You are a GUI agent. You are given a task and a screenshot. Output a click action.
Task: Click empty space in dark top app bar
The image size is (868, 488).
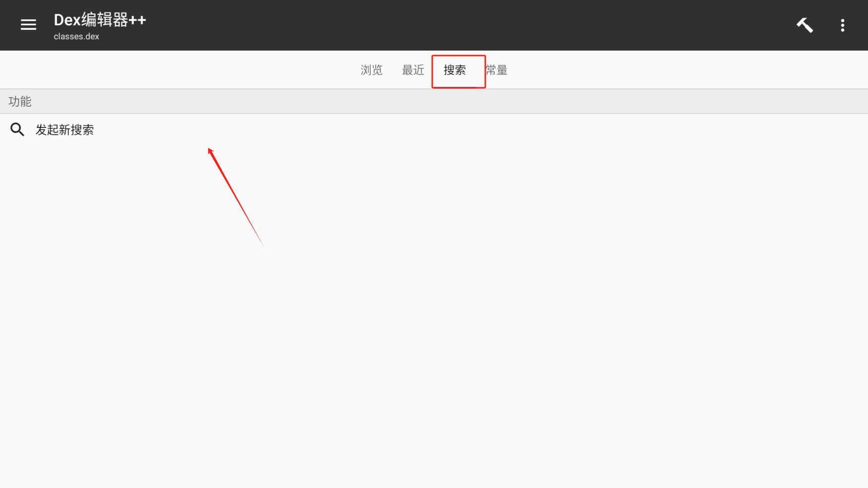(471, 25)
